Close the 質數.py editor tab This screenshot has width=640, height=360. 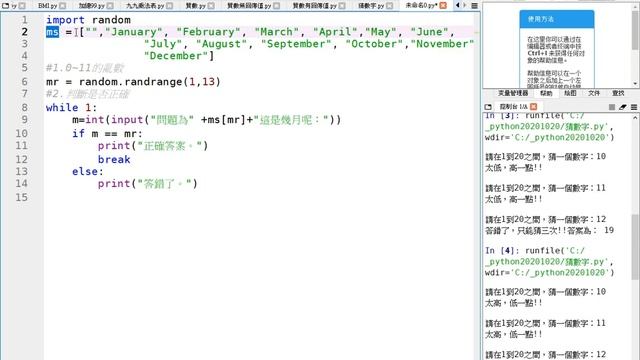[x=211, y=6]
